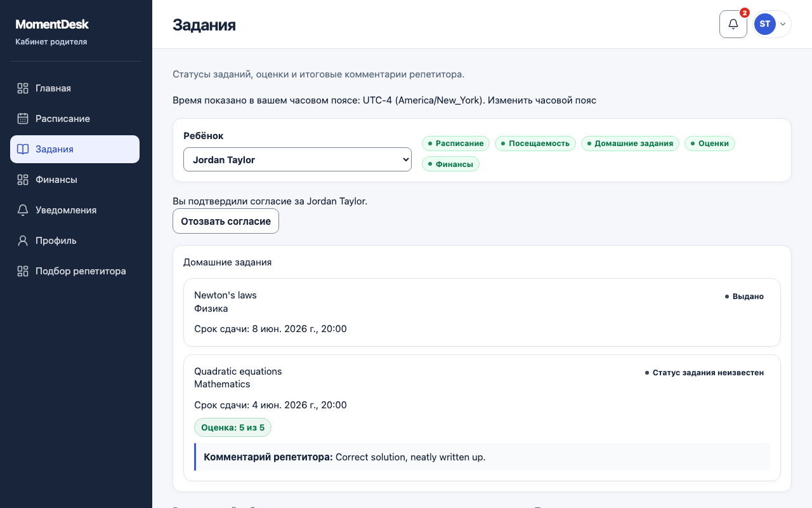The height and width of the screenshot is (508, 812).
Task: Click the Профиль person icon
Action: (x=23, y=241)
